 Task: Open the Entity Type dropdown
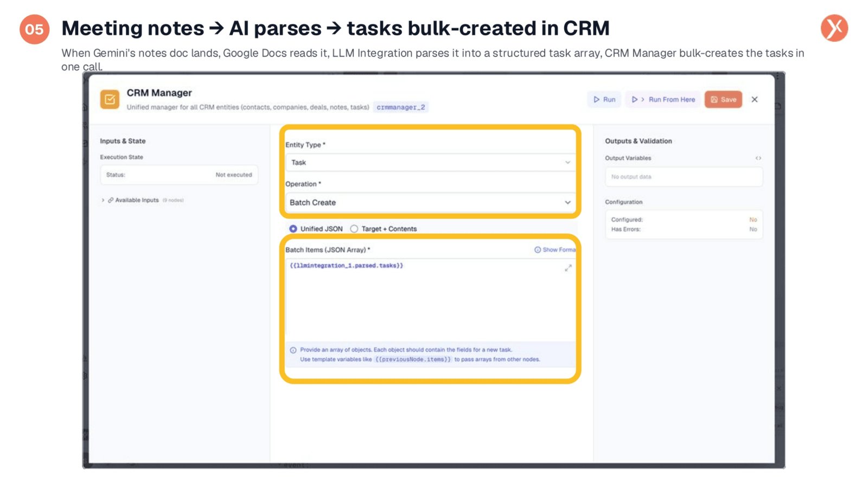click(430, 163)
